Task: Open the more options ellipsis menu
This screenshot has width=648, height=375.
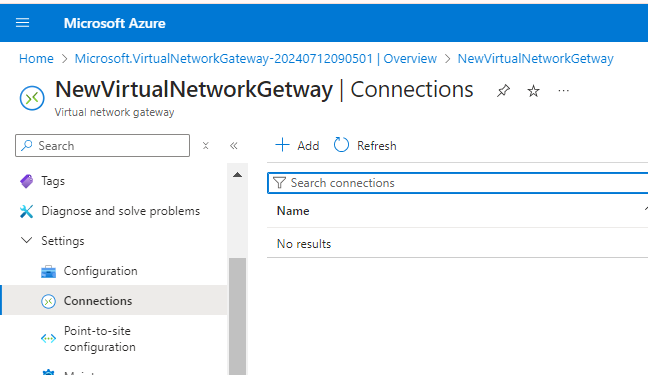Action: (x=563, y=91)
